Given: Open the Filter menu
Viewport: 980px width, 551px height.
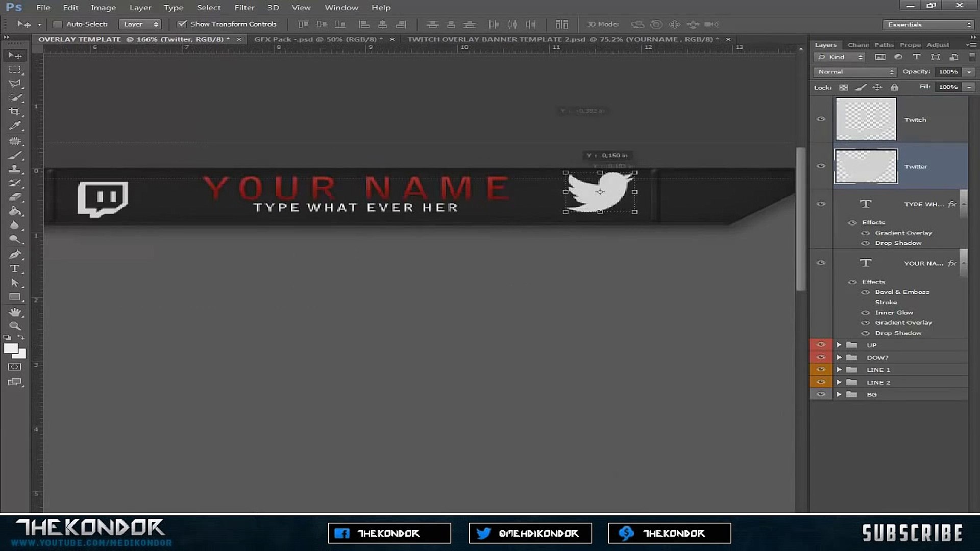Looking at the screenshot, I should [244, 8].
